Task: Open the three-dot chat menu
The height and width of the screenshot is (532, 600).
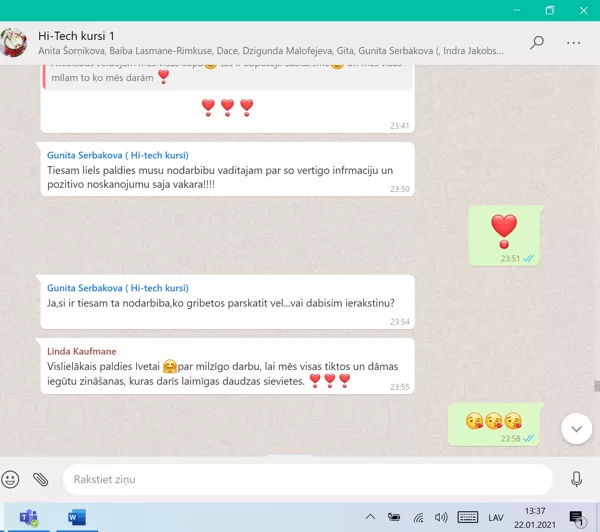Action: point(573,42)
